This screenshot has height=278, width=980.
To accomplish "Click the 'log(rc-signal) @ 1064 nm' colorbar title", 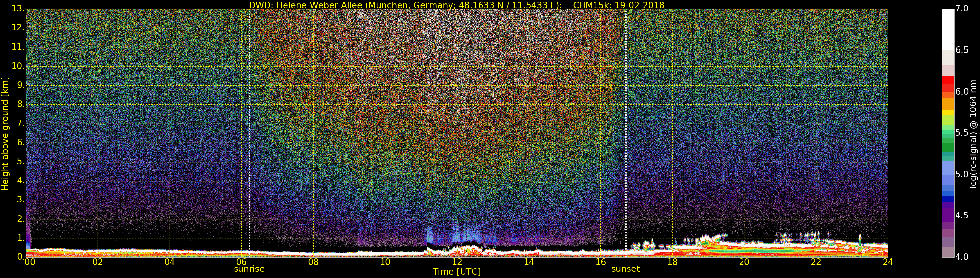I will [x=973, y=133].
